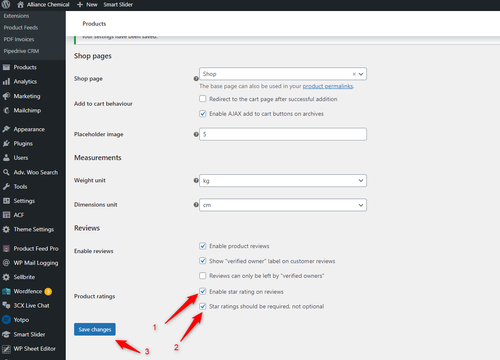Check Reviews only by verified owners
The width and height of the screenshot is (500, 360).
point(203,276)
